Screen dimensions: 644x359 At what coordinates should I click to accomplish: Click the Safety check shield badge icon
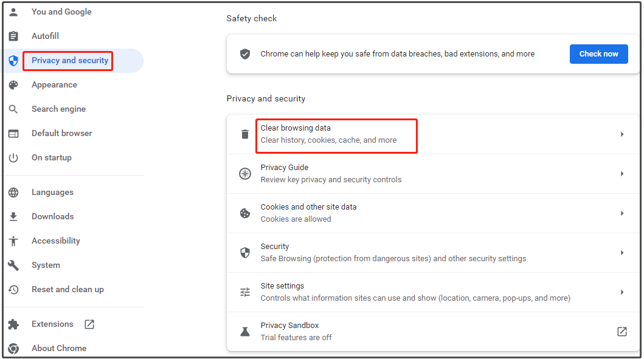[x=244, y=53]
